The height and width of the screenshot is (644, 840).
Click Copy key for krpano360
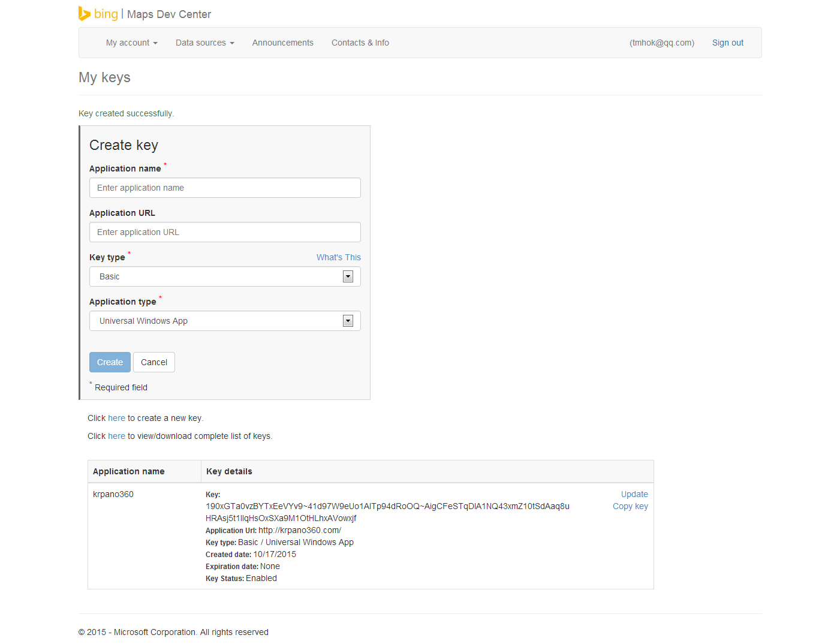click(x=630, y=506)
